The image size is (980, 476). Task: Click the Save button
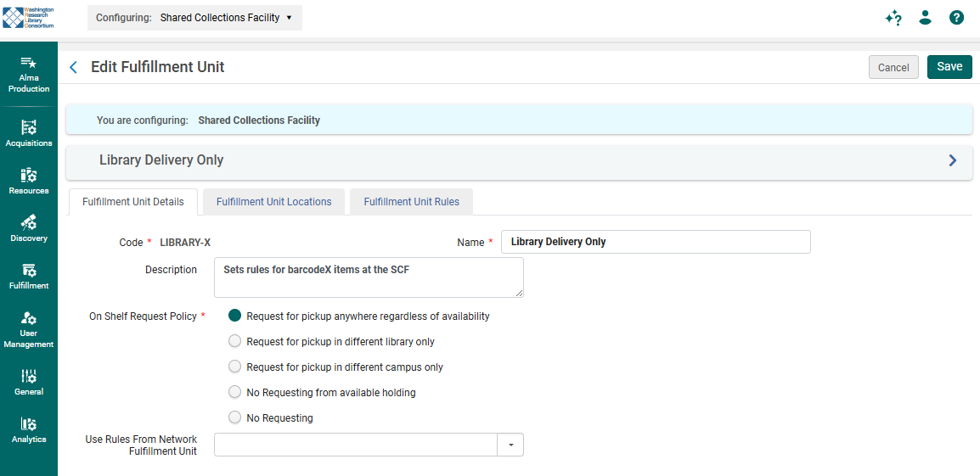tap(949, 67)
